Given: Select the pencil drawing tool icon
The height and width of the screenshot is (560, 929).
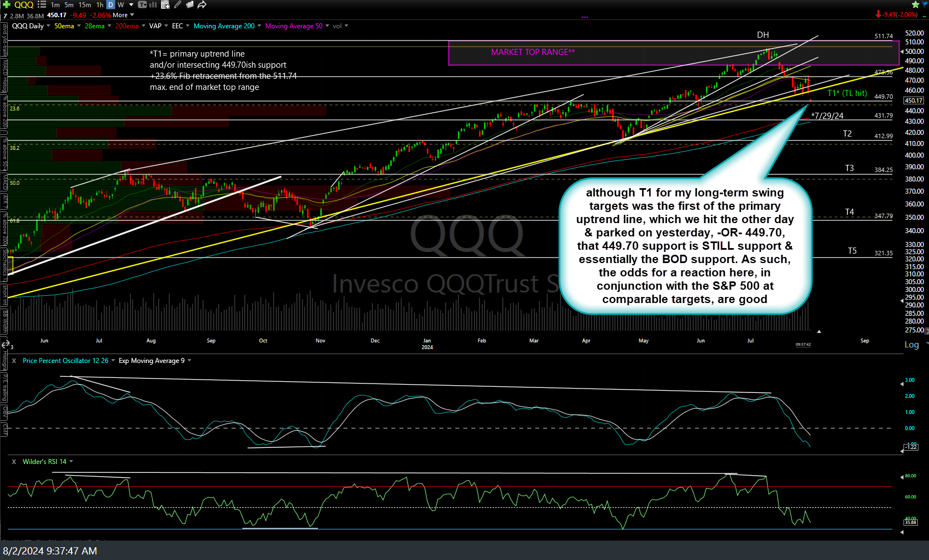Looking at the screenshot, I should 178,4.
